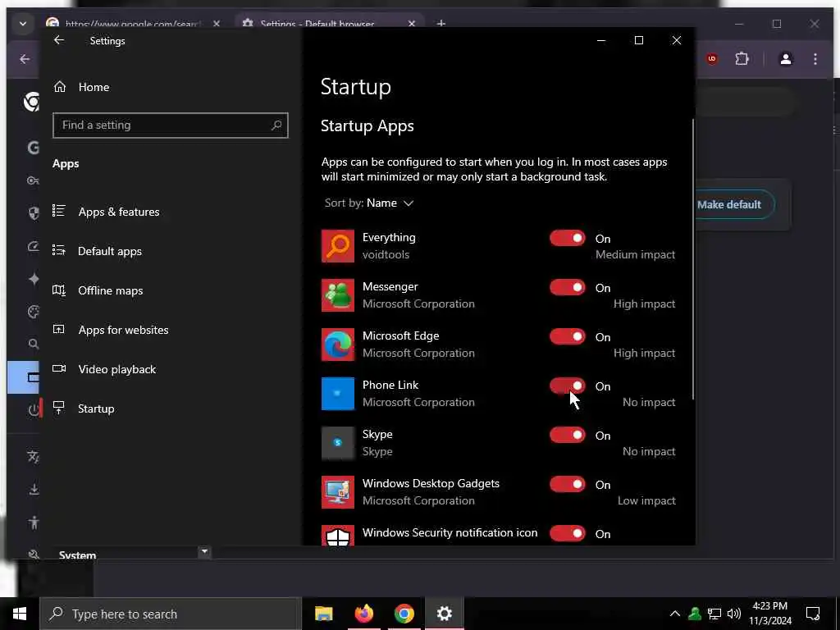The image size is (840, 630).
Task: Click the Phone Link app icon
Action: coord(337,394)
